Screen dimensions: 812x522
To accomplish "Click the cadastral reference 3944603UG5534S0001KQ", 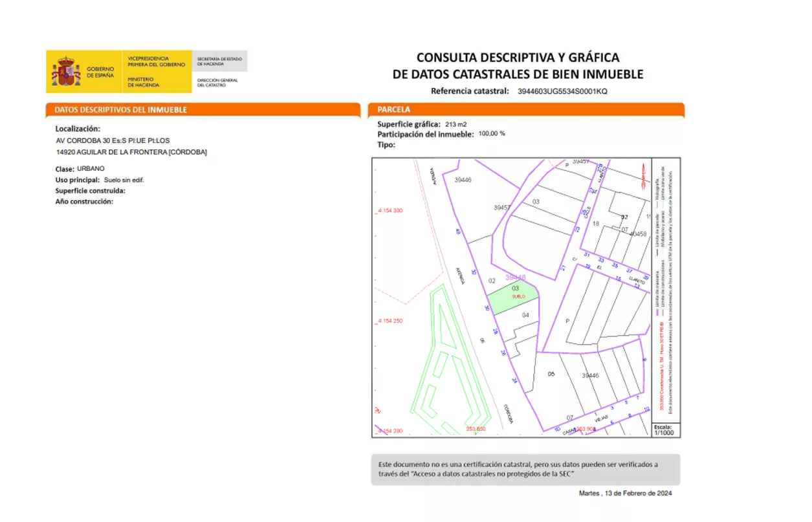I will 562,91.
